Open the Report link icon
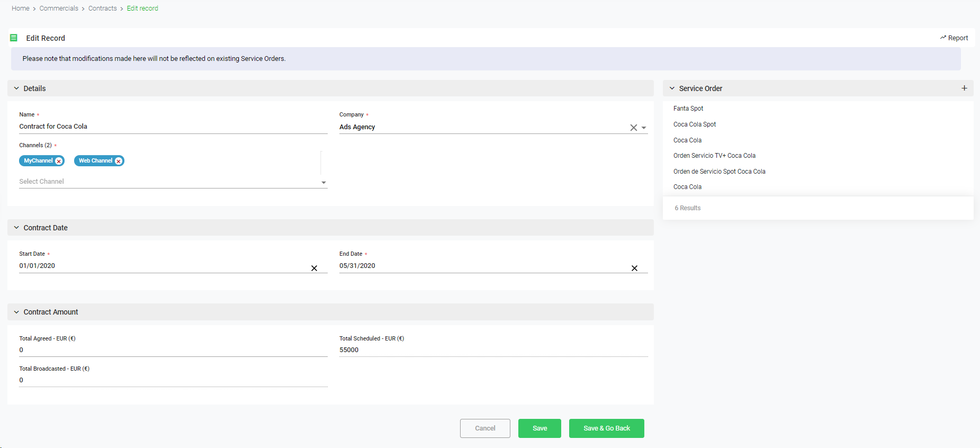Screen dimensions: 980x448 [x=943, y=38]
